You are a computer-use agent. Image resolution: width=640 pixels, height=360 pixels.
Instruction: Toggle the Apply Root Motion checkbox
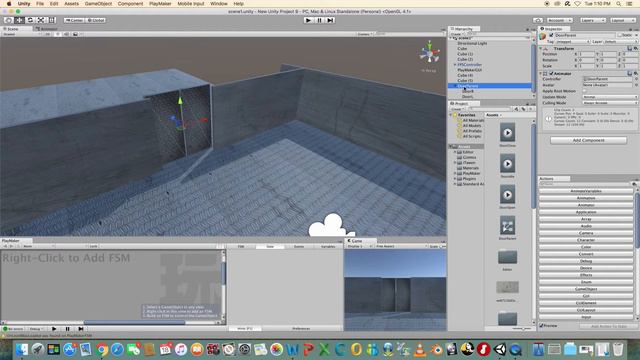(585, 91)
